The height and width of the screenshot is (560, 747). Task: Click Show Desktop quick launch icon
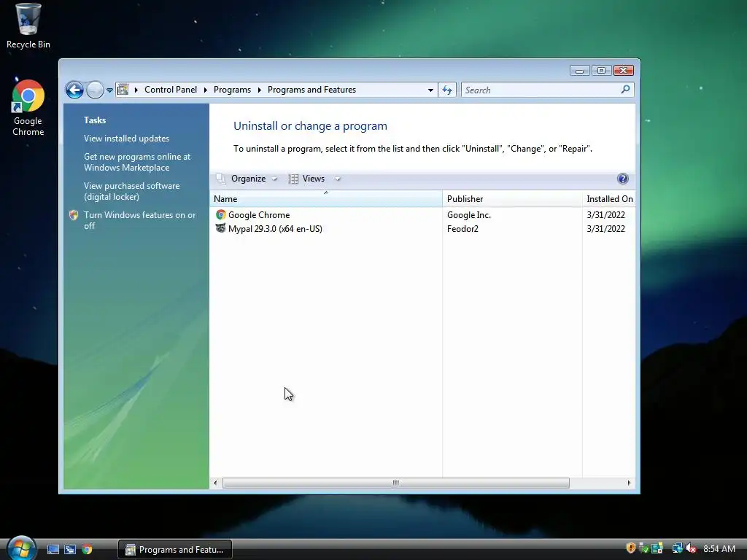[53, 549]
